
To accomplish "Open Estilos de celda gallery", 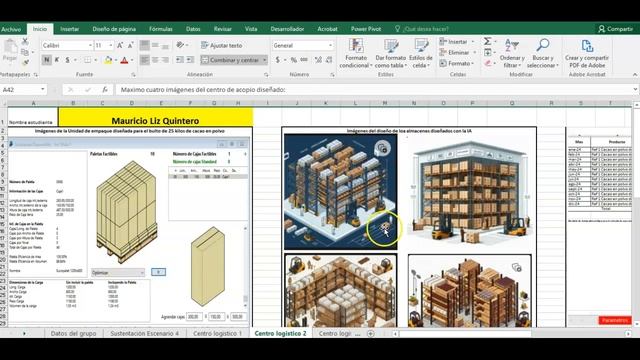I will tap(420, 53).
